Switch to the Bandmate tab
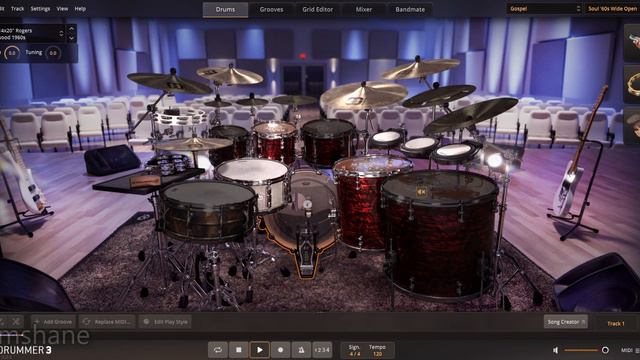The width and height of the screenshot is (640, 360). [410, 9]
